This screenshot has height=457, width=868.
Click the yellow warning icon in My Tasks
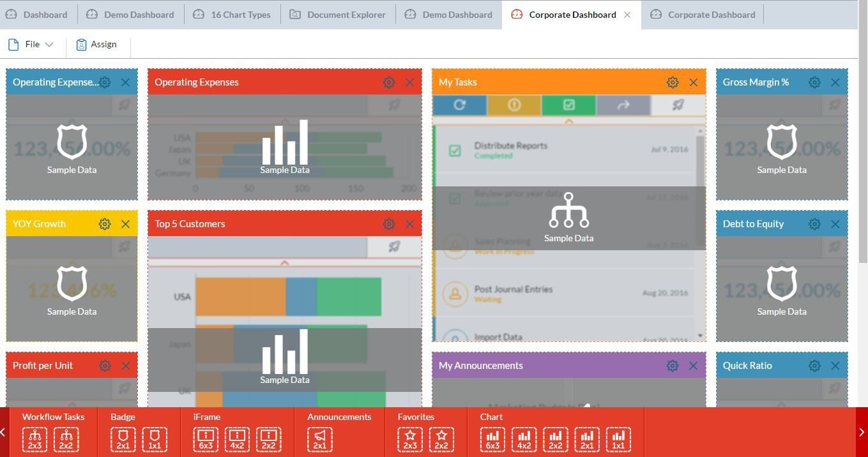click(514, 105)
